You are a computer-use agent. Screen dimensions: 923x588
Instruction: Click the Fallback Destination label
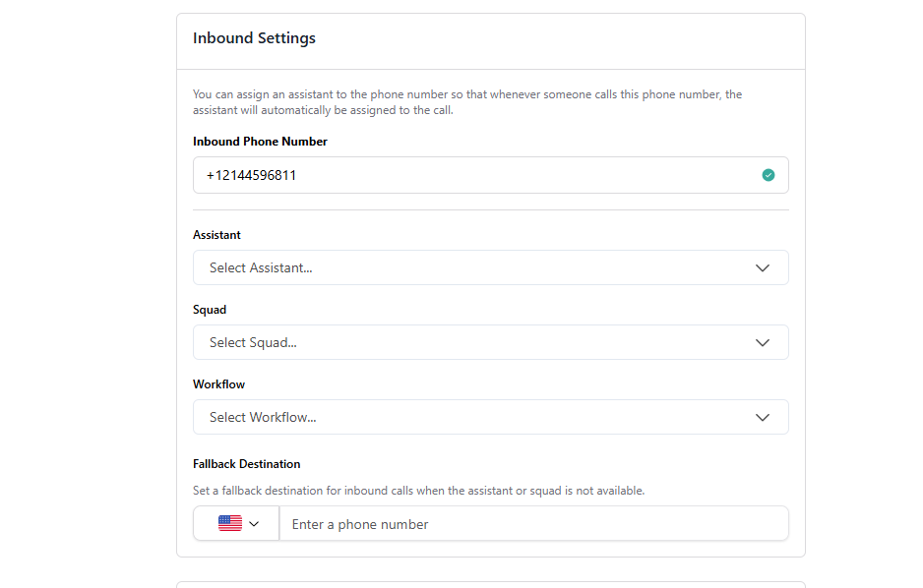246,463
